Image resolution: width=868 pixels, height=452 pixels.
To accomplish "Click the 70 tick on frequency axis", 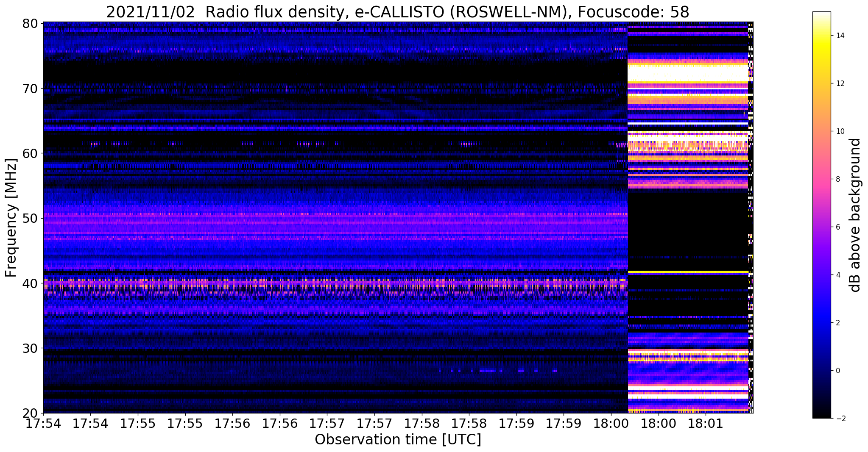I will tap(30, 89).
